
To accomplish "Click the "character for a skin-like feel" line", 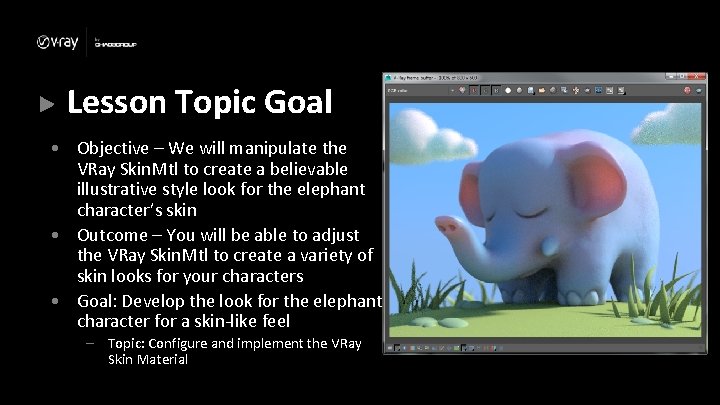I will pos(183,321).
